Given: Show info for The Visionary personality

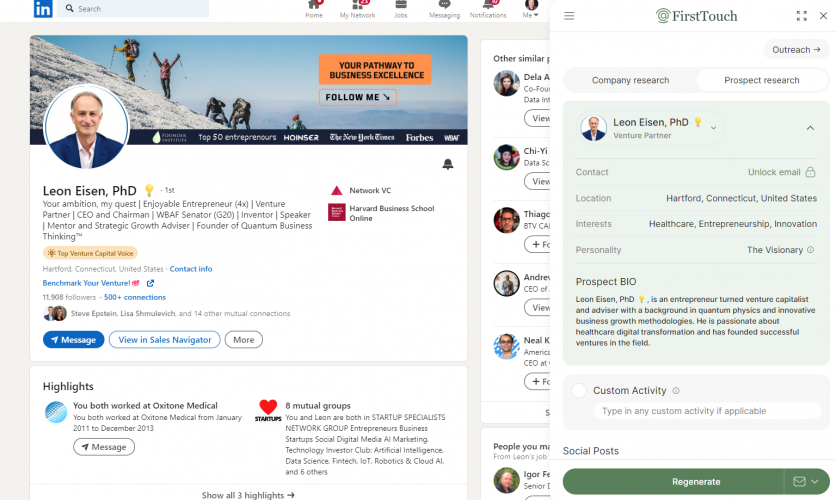Looking at the screenshot, I should point(810,249).
